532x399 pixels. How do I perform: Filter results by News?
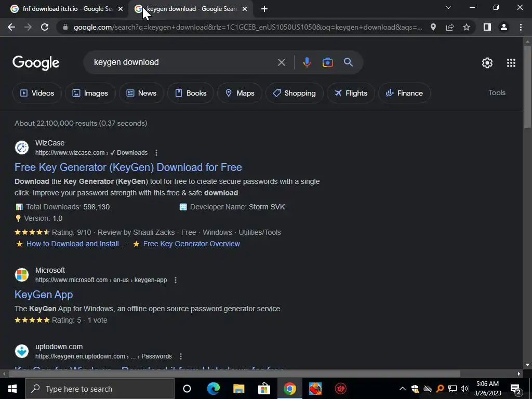[141, 93]
